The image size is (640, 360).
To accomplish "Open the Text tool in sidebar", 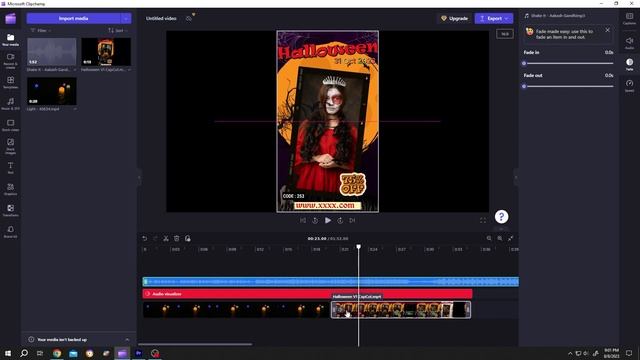I will 11,167.
